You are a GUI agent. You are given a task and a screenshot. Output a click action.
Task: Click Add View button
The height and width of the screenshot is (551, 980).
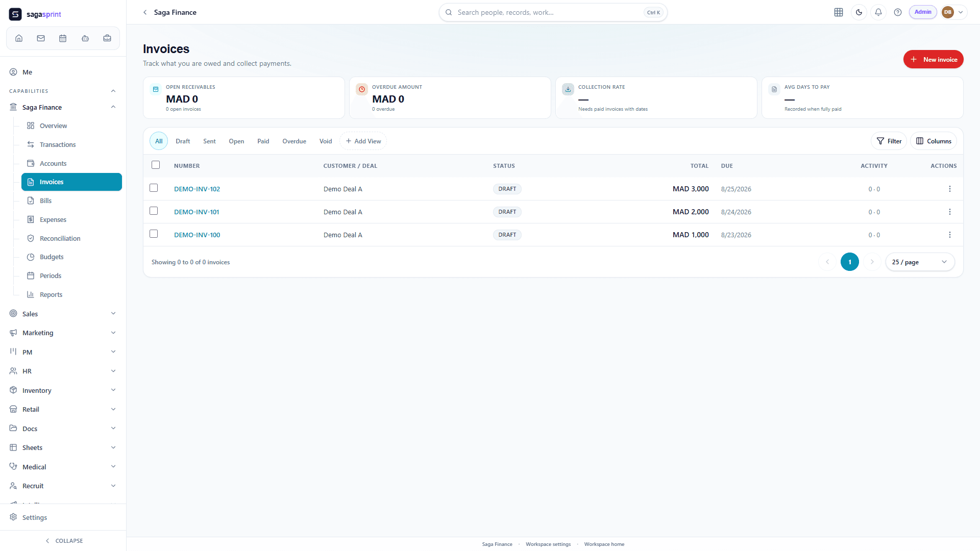pos(363,141)
